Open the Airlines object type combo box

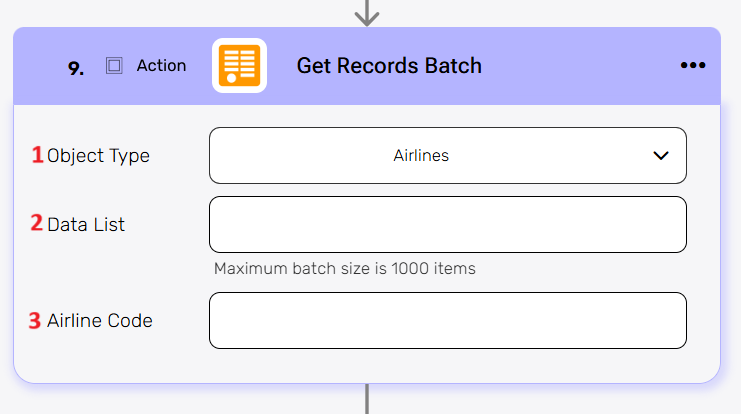pyautogui.click(x=420, y=156)
